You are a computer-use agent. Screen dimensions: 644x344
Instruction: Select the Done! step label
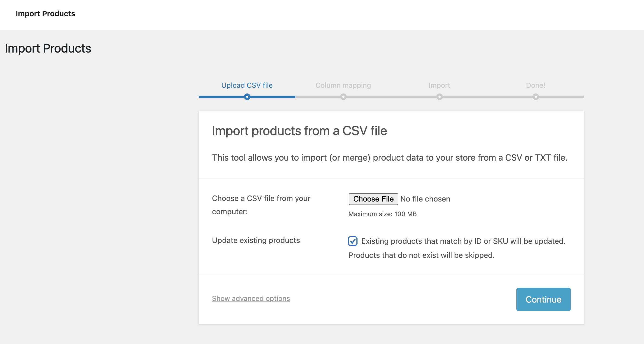click(536, 85)
